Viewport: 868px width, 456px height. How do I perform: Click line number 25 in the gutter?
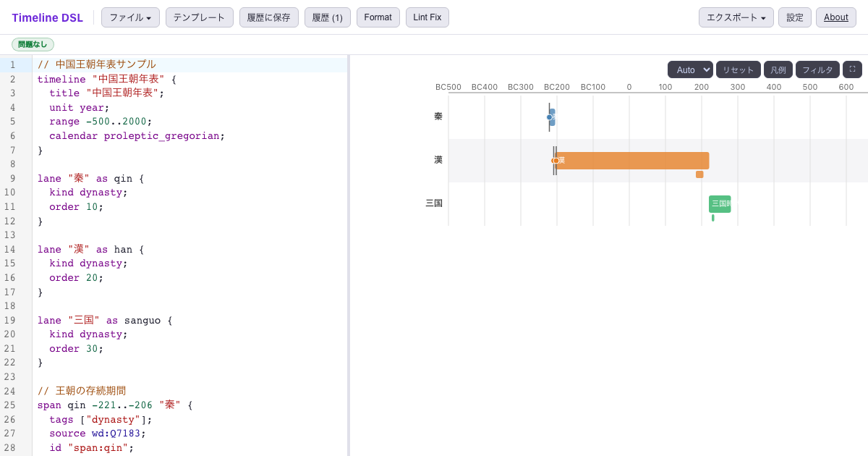point(9,405)
